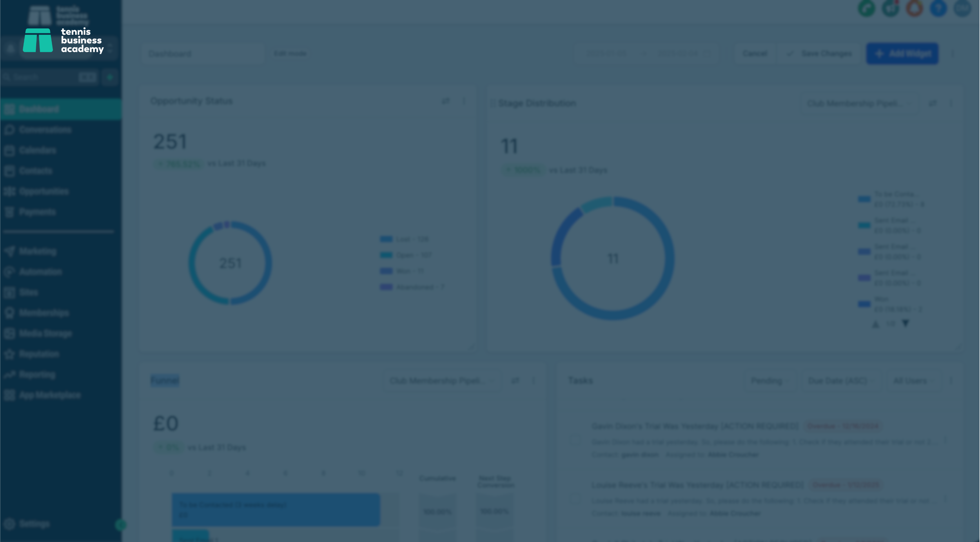This screenshot has width=980, height=542.
Task: Open the Tasks Pending status dropdown
Action: [769, 381]
